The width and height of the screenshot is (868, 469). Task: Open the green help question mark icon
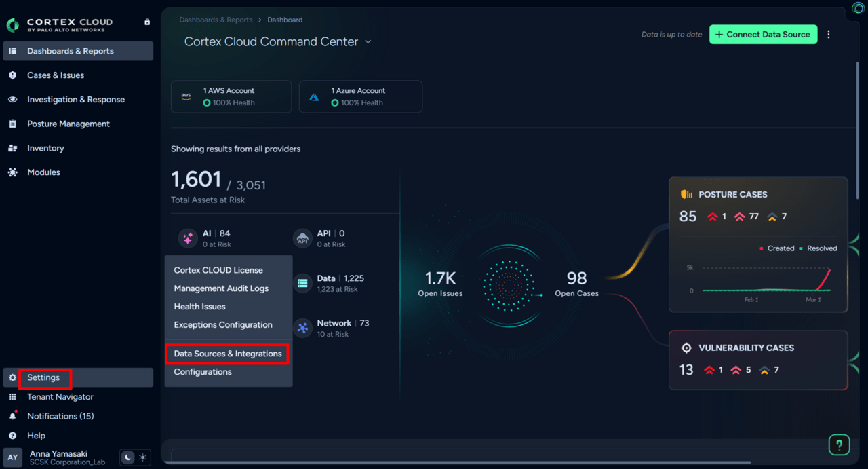pos(839,445)
